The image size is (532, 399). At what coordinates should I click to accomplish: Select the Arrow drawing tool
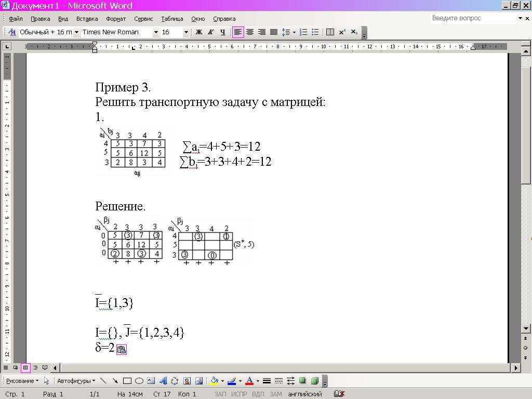coord(115,381)
